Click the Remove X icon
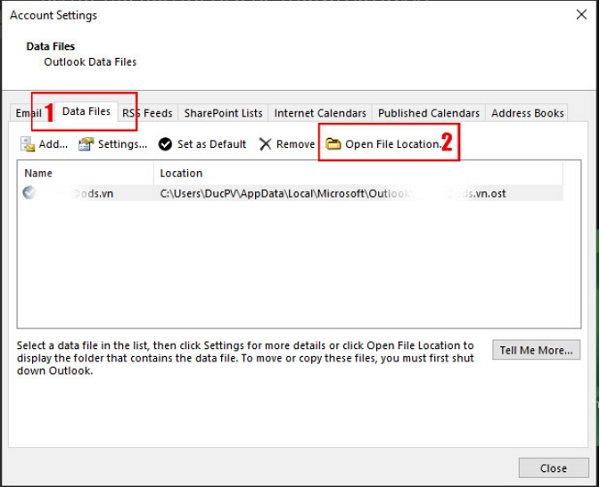Screen dimensions: 600x487 [265, 144]
